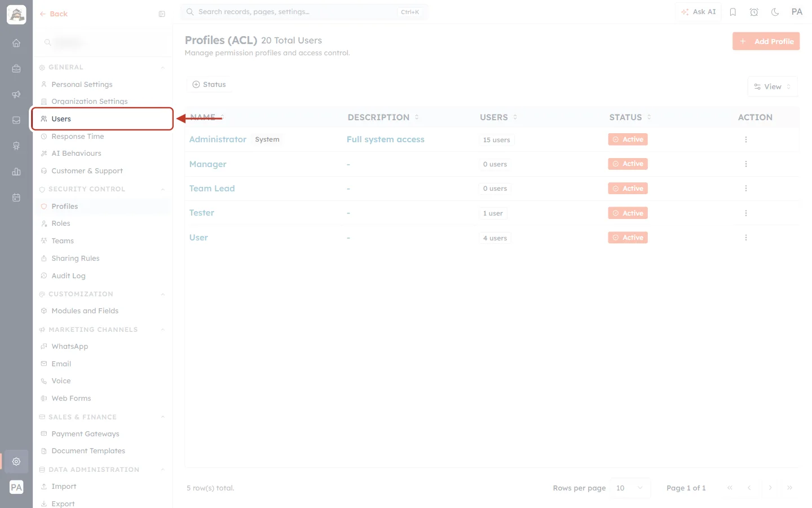The height and width of the screenshot is (508, 812).
Task: Go Back using the top-left link
Action: coord(54,14)
